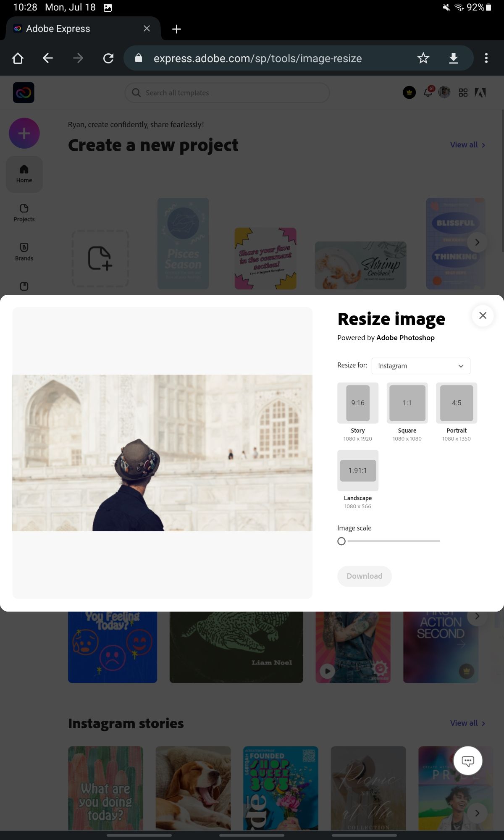The width and height of the screenshot is (504, 840).
Task: Click the purple create plus button
Action: [24, 133]
